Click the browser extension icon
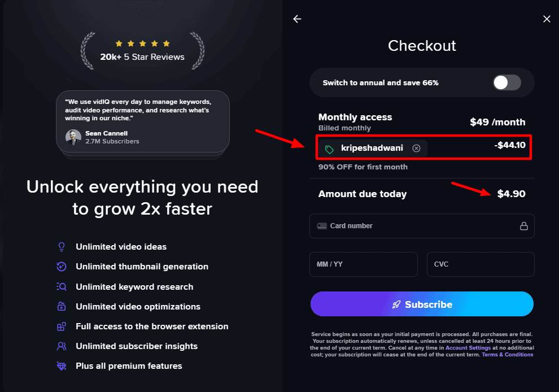 click(x=62, y=326)
